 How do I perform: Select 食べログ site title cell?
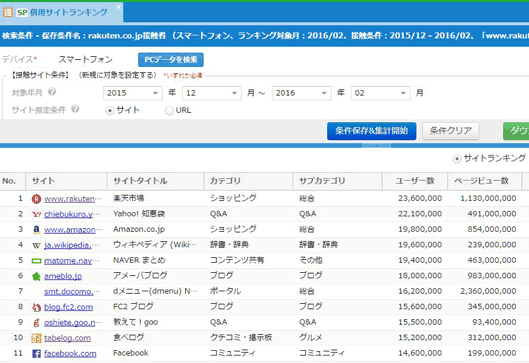[x=129, y=337]
